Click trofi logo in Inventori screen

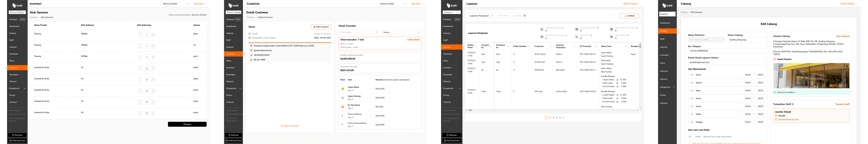coord(17,5)
